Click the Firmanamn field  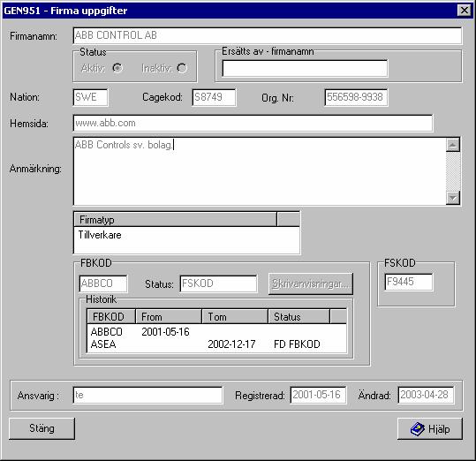point(268,35)
